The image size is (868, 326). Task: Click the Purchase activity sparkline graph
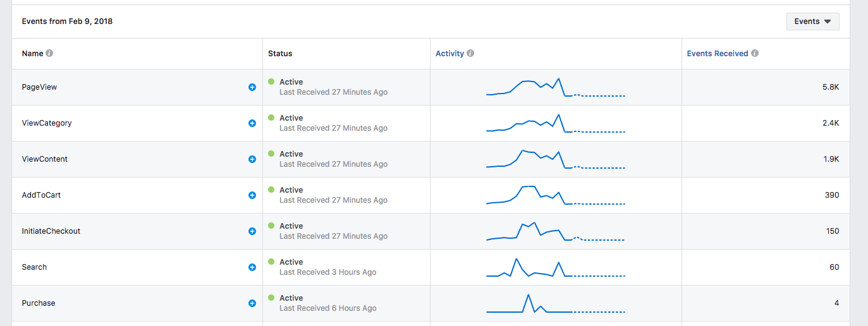(x=556, y=303)
